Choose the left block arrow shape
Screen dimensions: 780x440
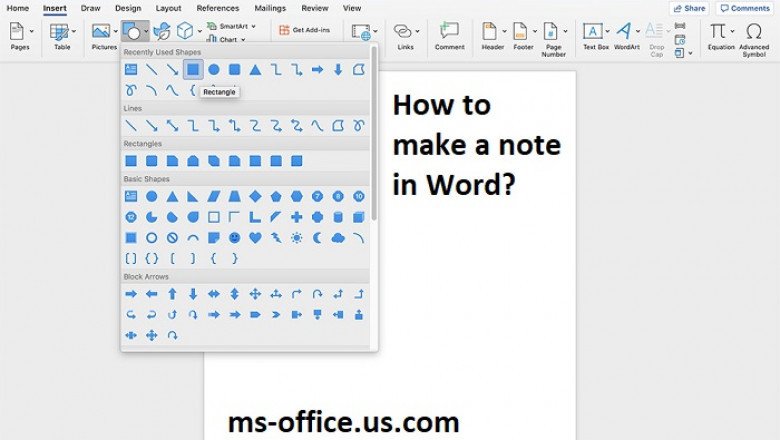coord(151,294)
